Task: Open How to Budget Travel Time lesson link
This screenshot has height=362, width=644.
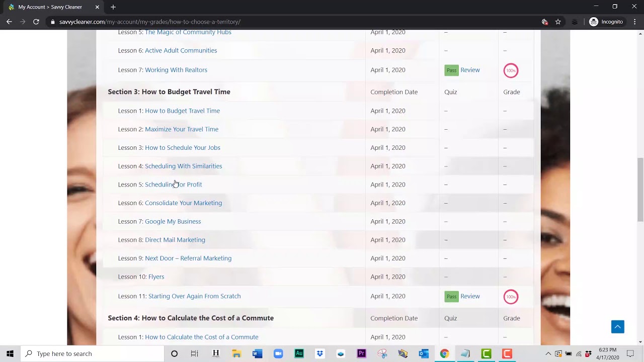Action: tap(182, 111)
